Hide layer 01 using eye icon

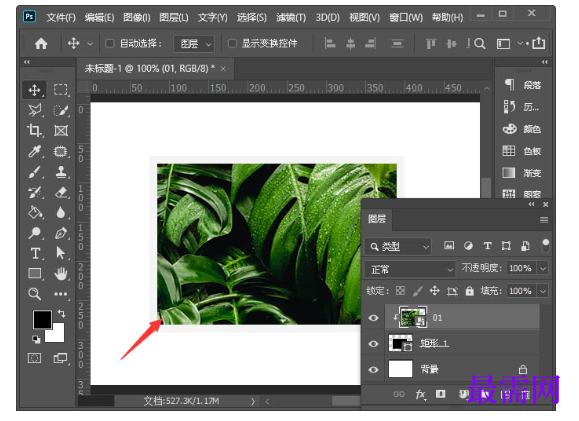(x=373, y=318)
